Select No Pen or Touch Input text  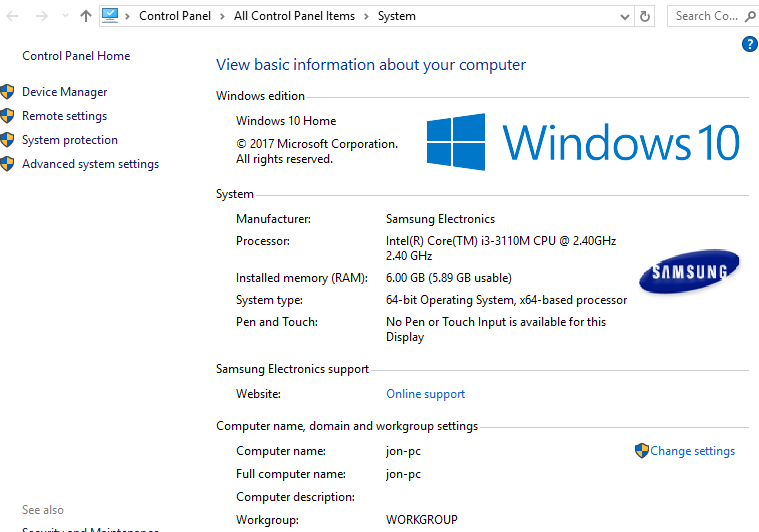[496, 329]
